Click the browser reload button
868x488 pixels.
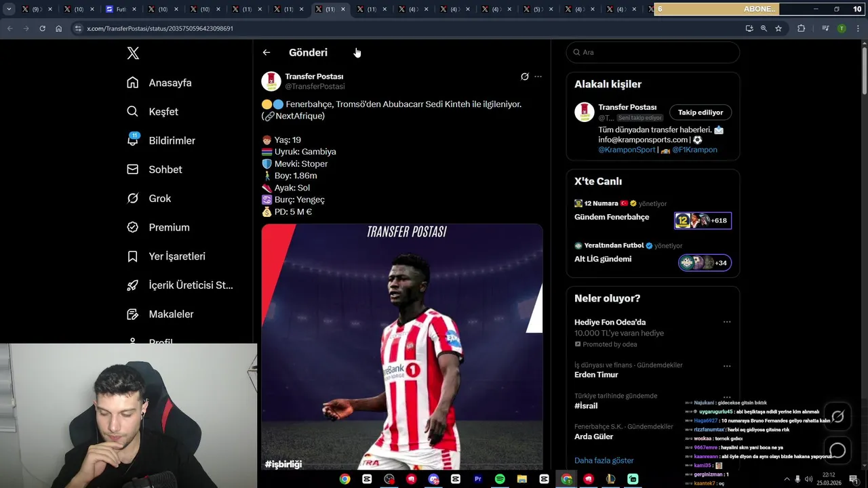[x=42, y=28]
